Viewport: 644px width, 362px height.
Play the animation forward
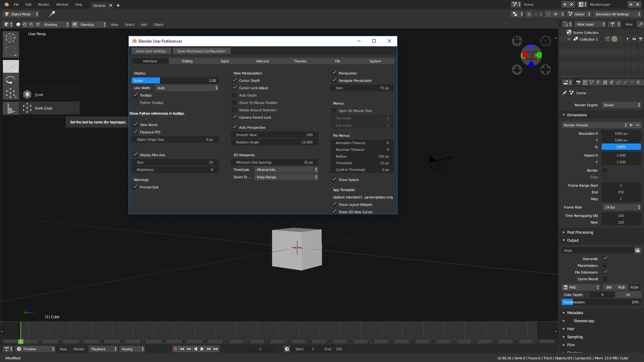[x=202, y=349]
